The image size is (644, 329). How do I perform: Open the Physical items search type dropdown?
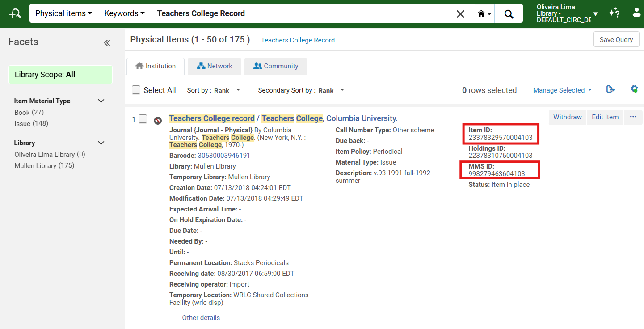tap(63, 13)
